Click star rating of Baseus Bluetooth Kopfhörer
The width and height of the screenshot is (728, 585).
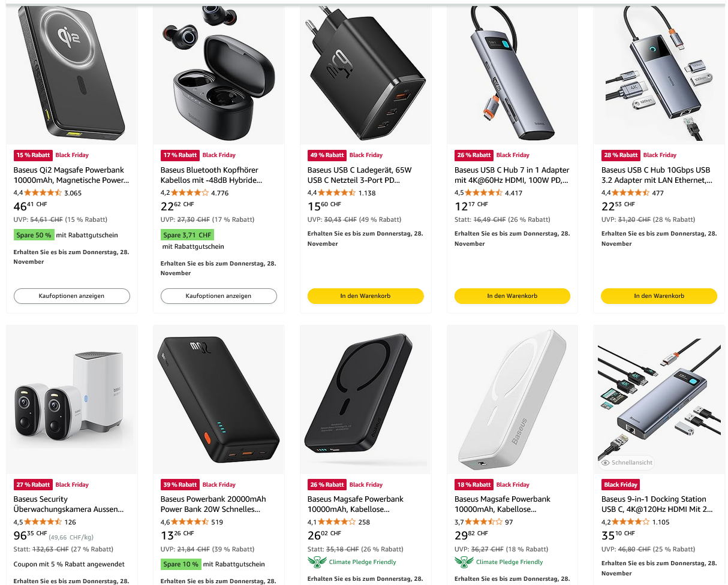pos(189,193)
